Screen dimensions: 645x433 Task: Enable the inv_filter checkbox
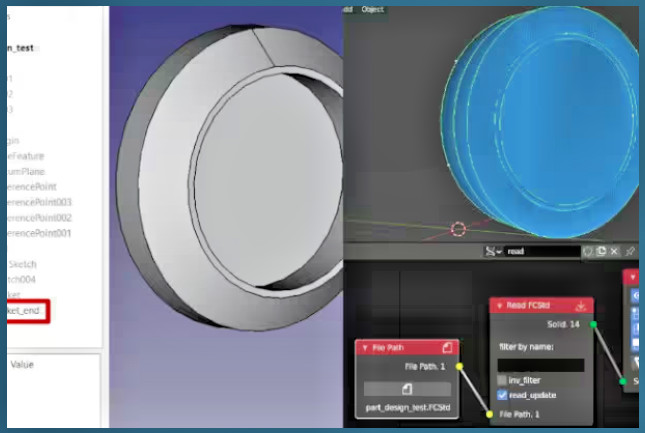pyautogui.click(x=502, y=380)
